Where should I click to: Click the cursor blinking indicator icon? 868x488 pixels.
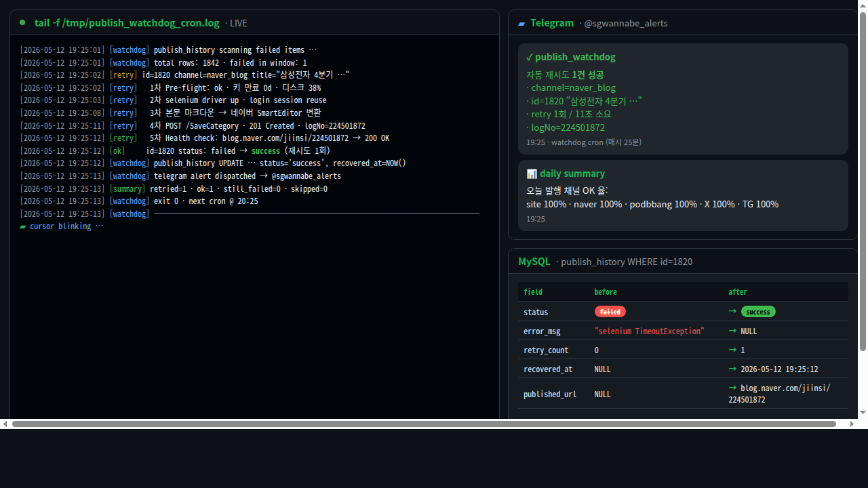pos(23,226)
